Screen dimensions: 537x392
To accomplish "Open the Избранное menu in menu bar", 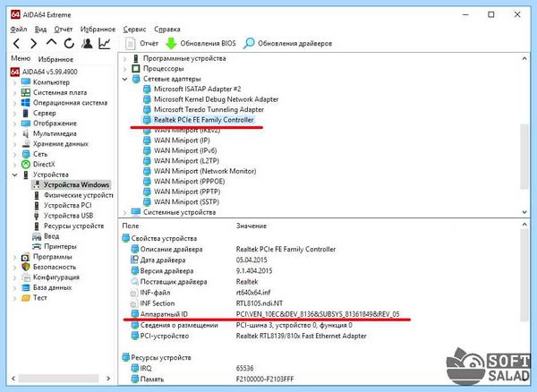I will (x=98, y=30).
